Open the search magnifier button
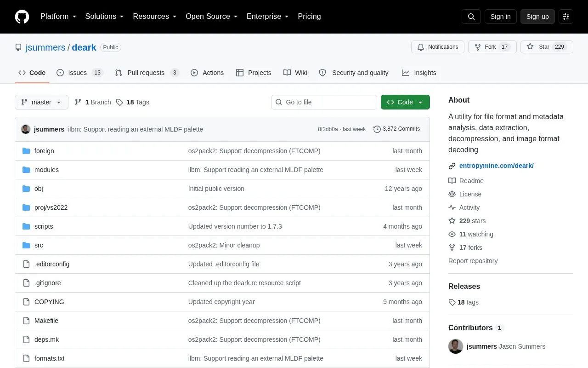The image size is (588, 368). [x=471, y=17]
